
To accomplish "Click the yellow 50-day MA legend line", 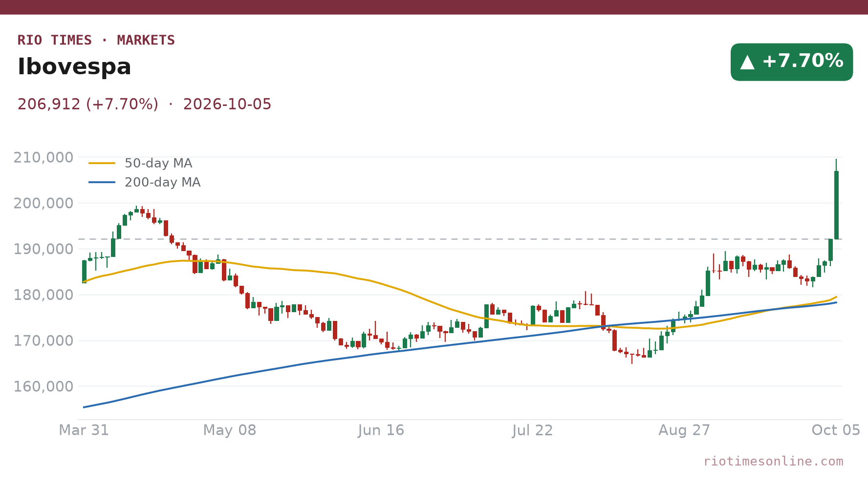I will [102, 163].
